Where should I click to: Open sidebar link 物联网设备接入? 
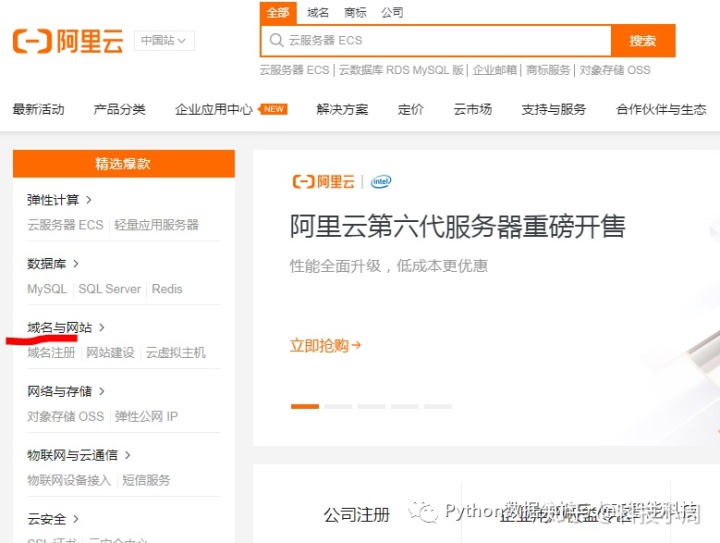69,480
